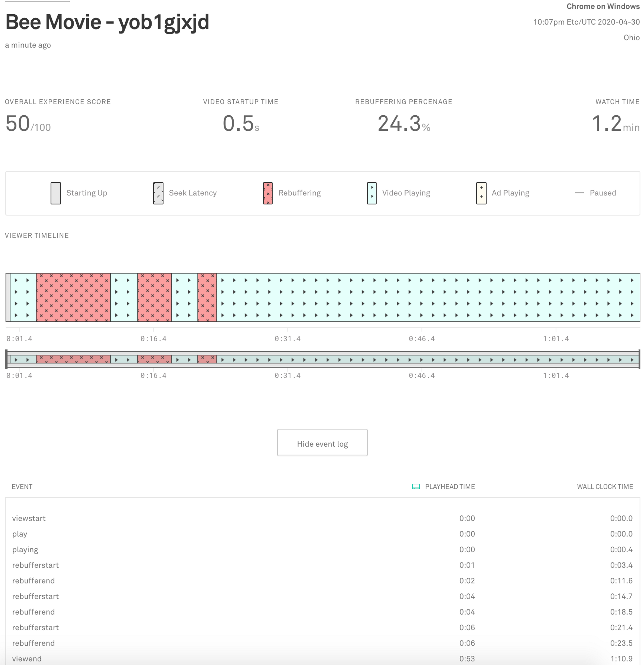Click the VIEWER TIMELINE heading
This screenshot has height=665, width=644.
coord(37,236)
